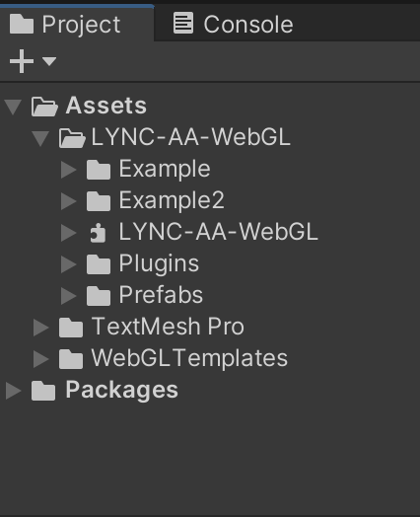
Task: Collapse the Assets folder arrow
Action: point(13,107)
